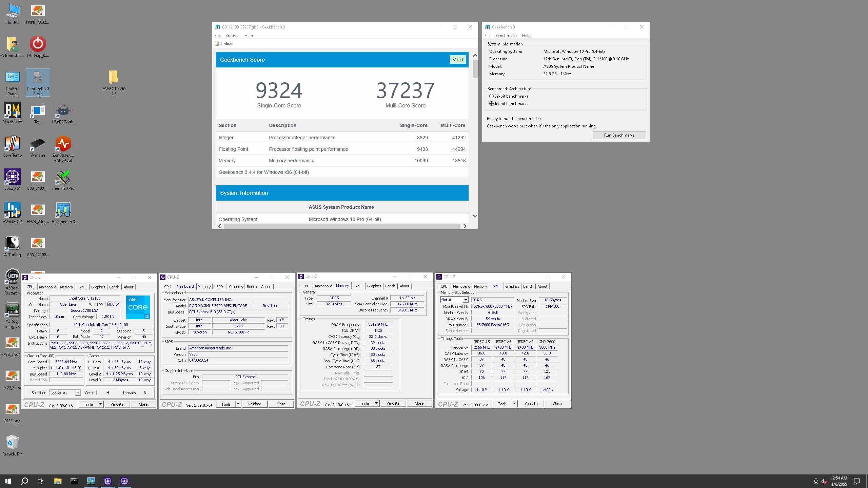The image size is (868, 488).
Task: Open ASRock Timing Configurator icon
Action: click(12, 315)
